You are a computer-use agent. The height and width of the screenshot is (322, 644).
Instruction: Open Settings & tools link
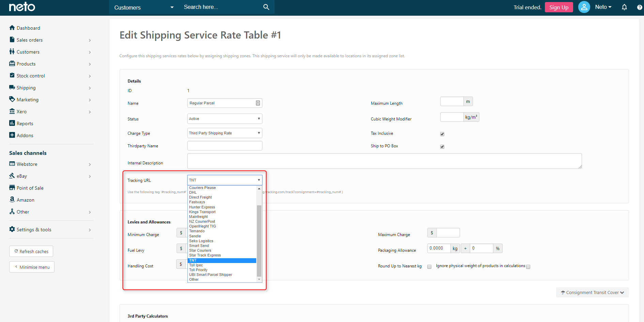coord(34,230)
